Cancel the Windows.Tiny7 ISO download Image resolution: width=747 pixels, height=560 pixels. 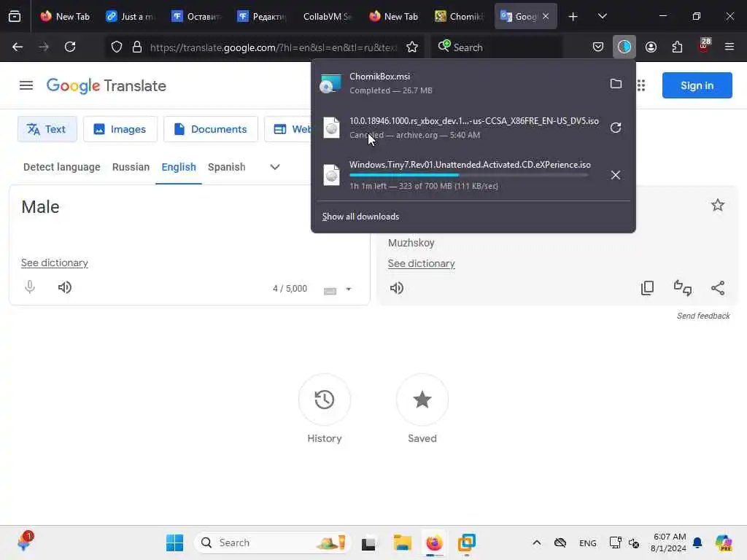pyautogui.click(x=616, y=175)
